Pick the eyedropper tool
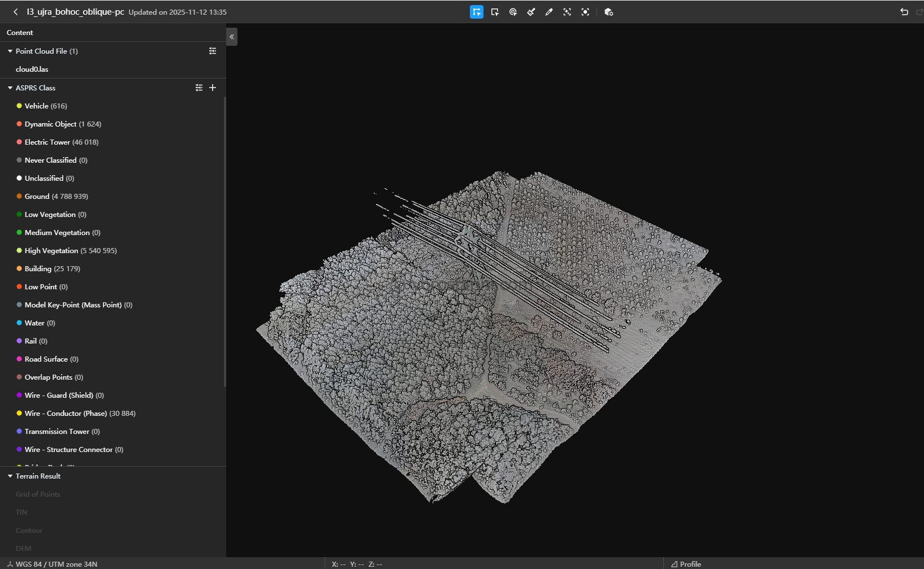924x569 pixels. point(549,12)
